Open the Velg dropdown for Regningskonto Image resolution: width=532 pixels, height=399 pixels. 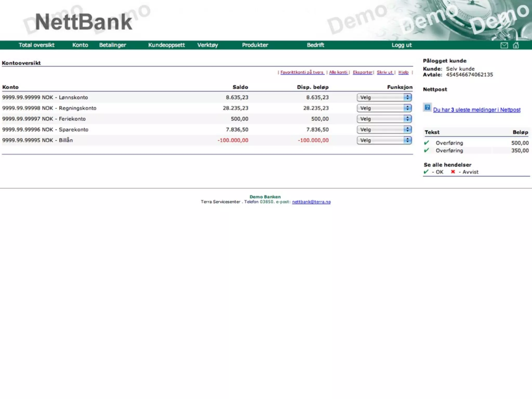[x=384, y=108]
